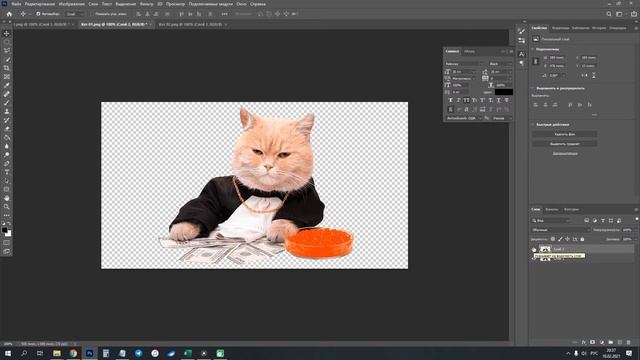Open the Слой auto-select dropdown
640x360 pixels.
75,14
